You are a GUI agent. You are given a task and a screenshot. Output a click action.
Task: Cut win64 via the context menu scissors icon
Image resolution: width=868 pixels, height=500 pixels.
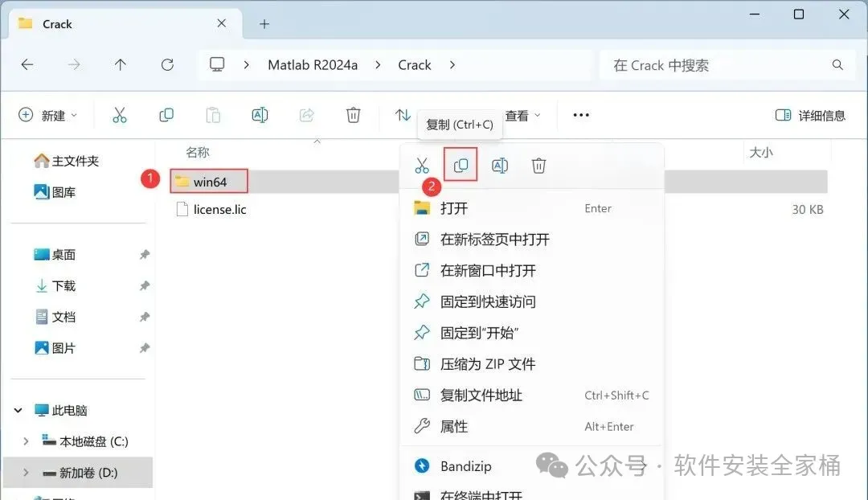[422, 166]
